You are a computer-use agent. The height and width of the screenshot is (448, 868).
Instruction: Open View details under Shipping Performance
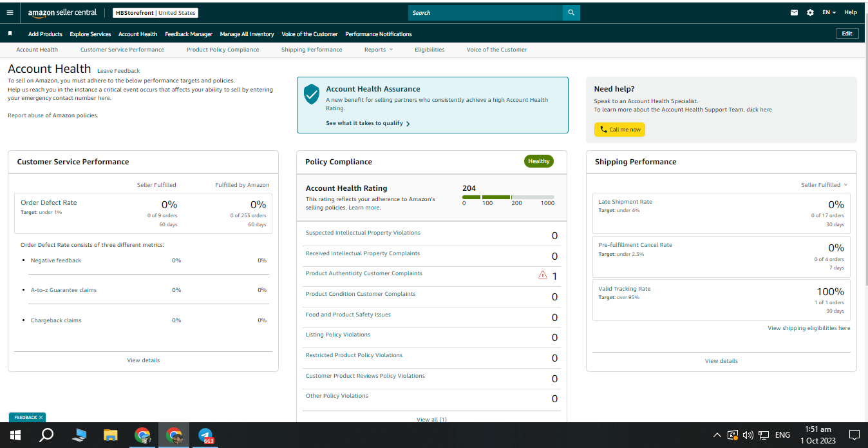tap(721, 361)
